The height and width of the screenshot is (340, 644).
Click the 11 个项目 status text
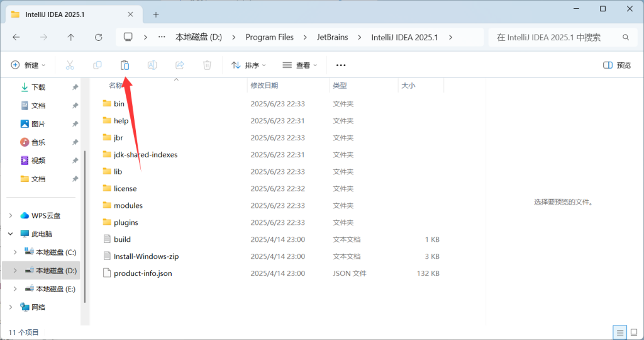coord(23,332)
